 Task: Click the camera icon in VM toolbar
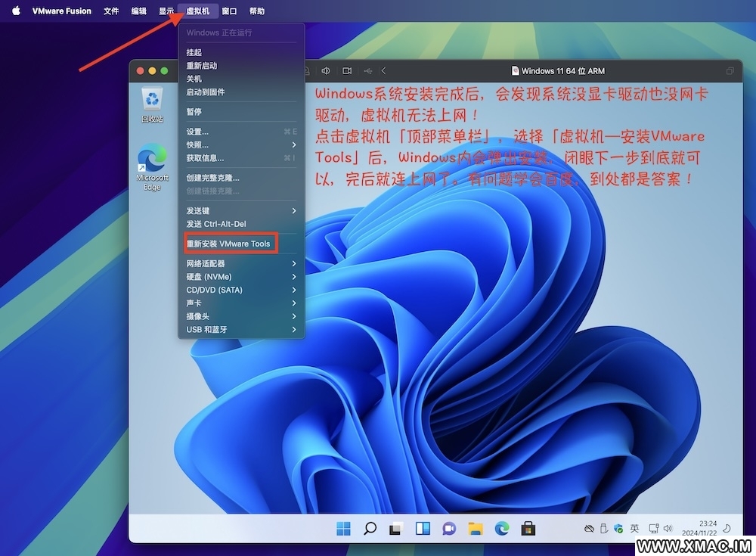347,71
